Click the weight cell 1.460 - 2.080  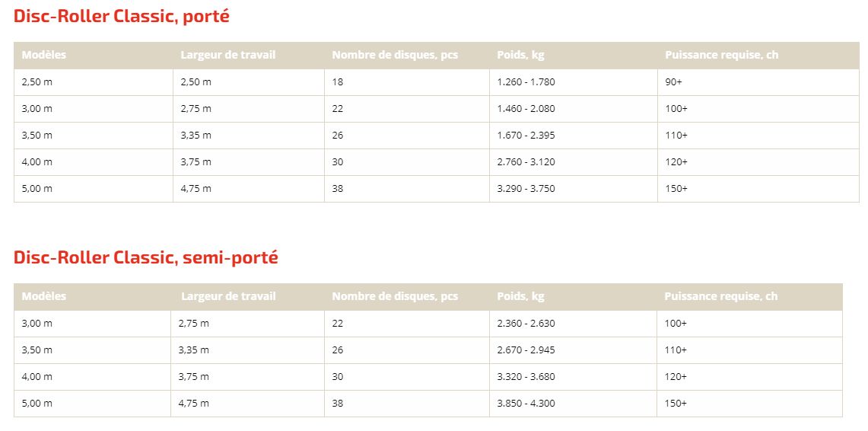[x=526, y=109]
